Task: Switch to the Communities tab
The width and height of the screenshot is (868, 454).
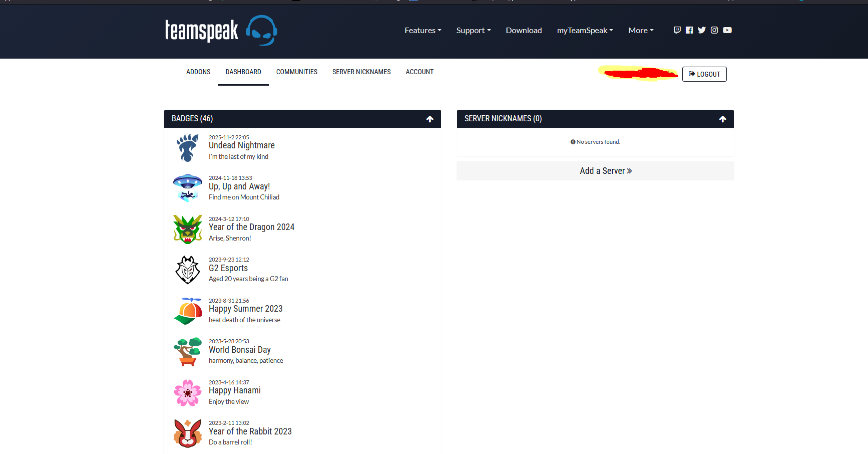Action: (x=296, y=72)
